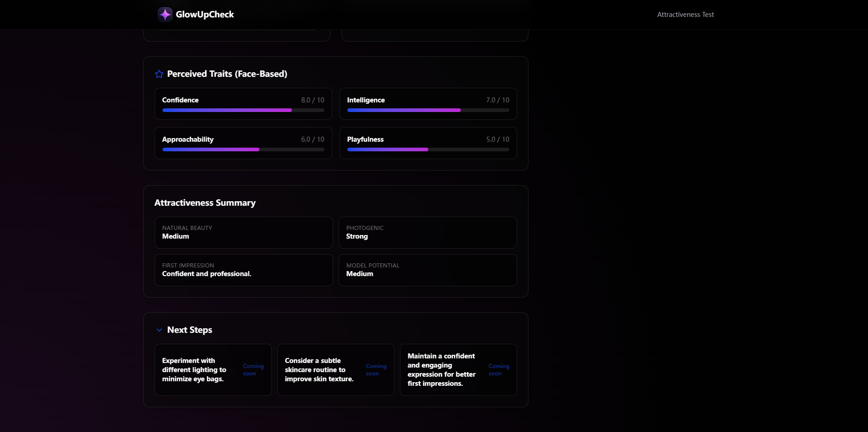Viewport: 868px width, 432px height.
Task: Click the First Impression summary card
Action: tap(243, 270)
